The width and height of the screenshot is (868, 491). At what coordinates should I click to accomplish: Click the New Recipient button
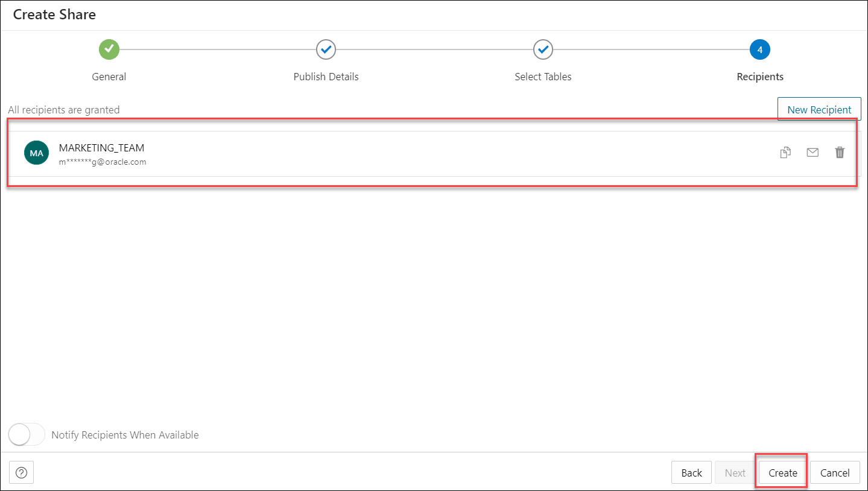click(819, 109)
